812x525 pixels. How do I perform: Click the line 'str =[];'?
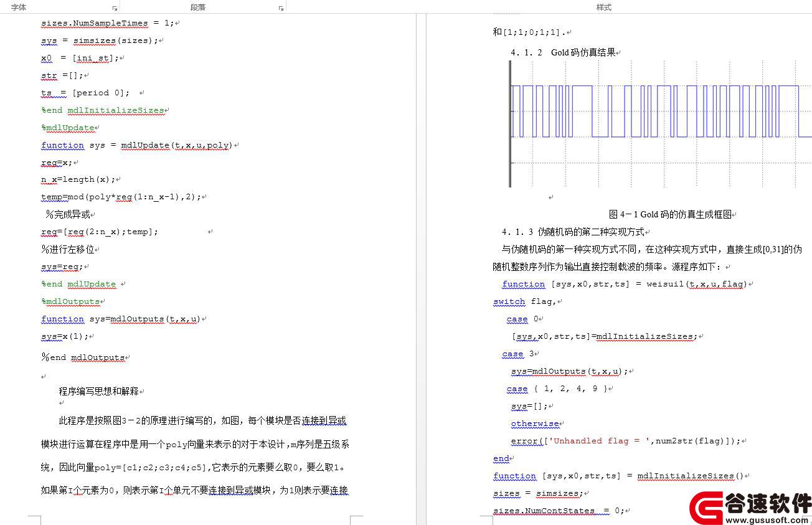[62, 75]
